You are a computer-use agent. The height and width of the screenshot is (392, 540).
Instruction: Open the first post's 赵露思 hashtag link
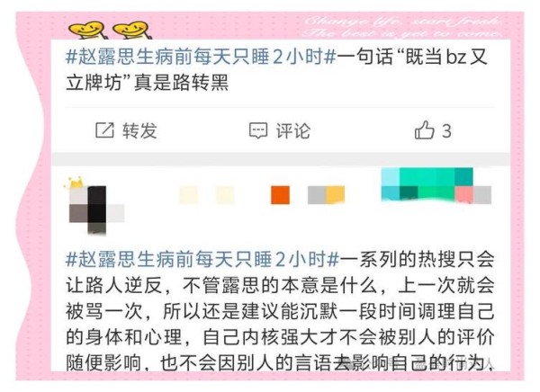coord(201,56)
